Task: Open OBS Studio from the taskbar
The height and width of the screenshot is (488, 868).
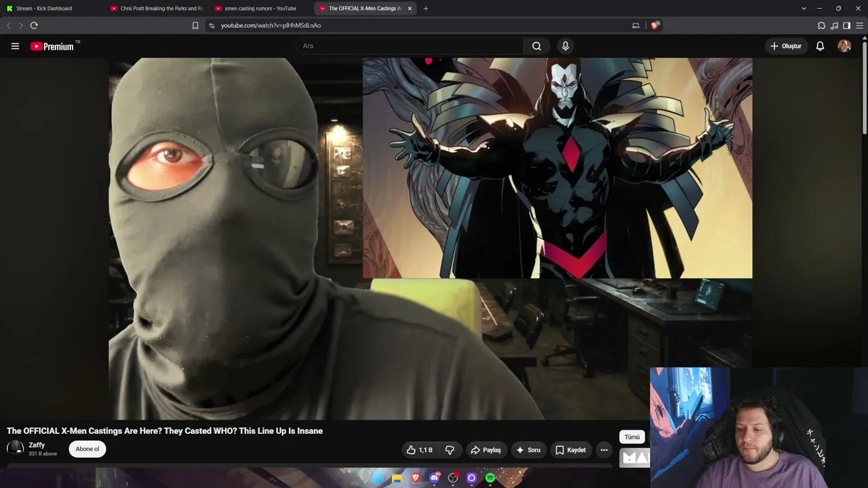Action: [x=453, y=479]
